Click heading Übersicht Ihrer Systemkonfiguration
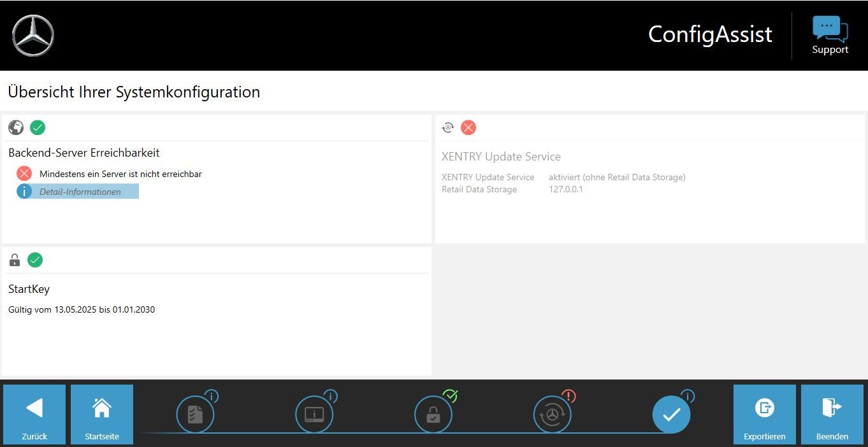Image resolution: width=868 pixels, height=447 pixels. tap(134, 92)
